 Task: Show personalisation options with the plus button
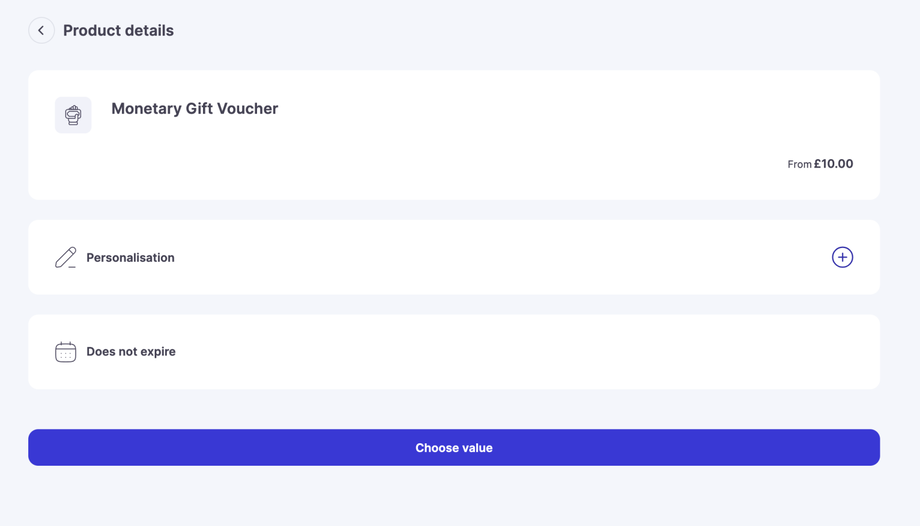pyautogui.click(x=842, y=257)
